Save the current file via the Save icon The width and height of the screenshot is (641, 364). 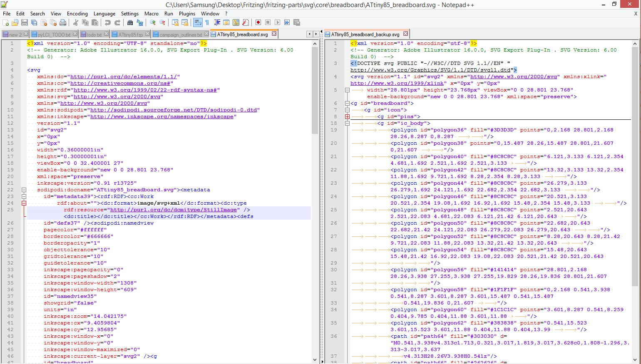(x=25, y=22)
